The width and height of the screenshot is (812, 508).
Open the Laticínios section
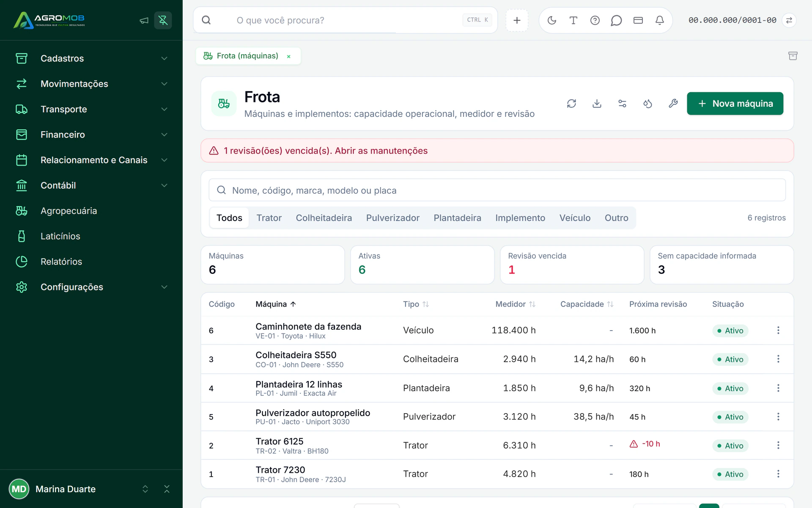tap(91, 236)
